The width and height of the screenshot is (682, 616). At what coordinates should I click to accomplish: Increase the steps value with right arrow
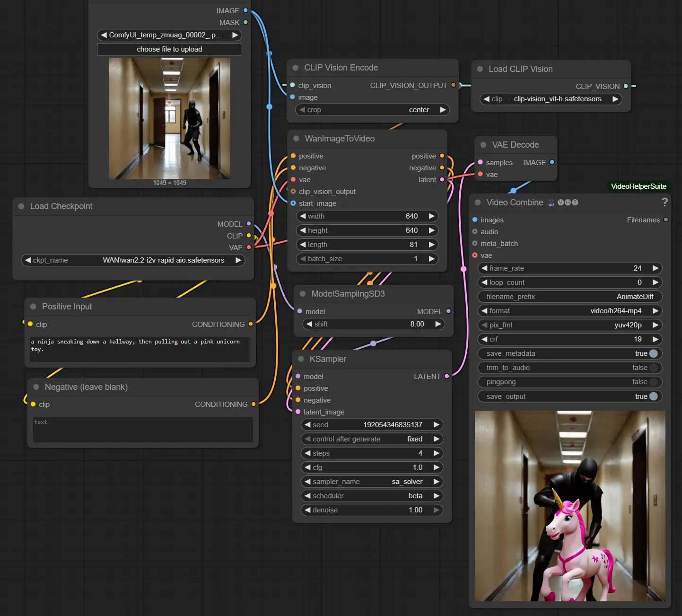click(x=436, y=453)
